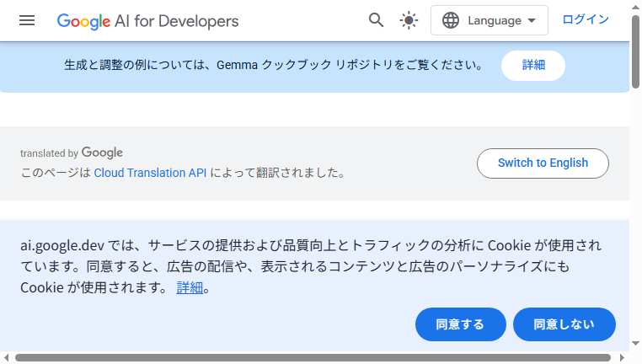The width and height of the screenshot is (642, 364).
Task: Click the scroll left arrow
Action: [6, 358]
